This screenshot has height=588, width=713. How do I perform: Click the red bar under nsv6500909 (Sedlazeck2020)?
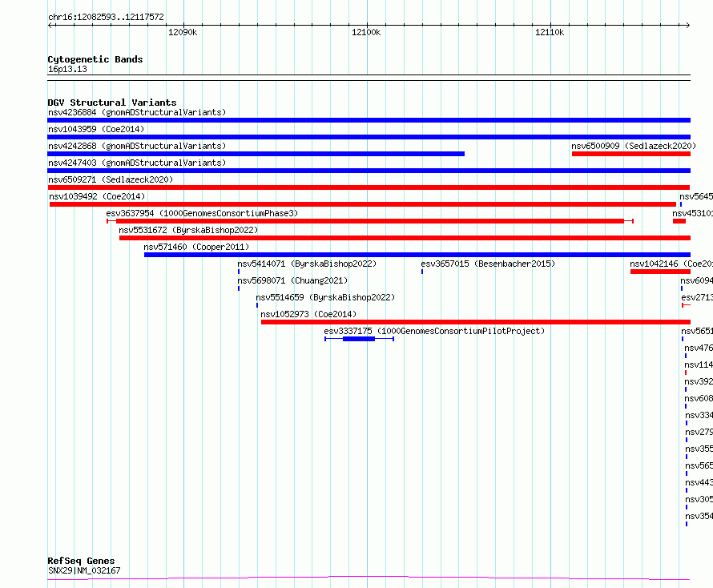coord(631,154)
